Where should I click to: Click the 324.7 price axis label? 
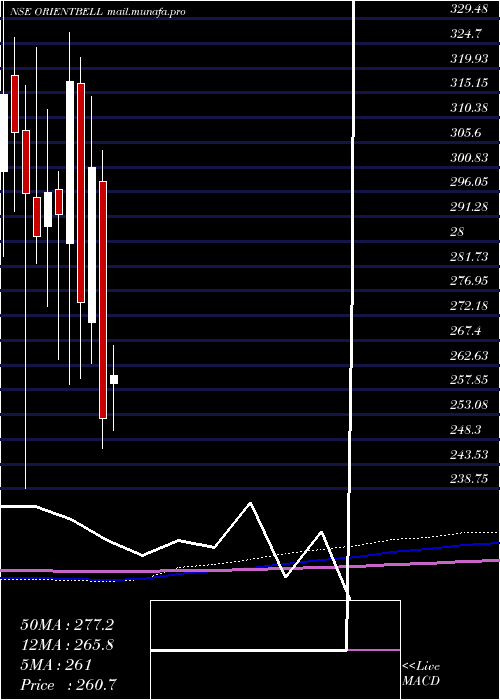pyautogui.click(x=465, y=34)
